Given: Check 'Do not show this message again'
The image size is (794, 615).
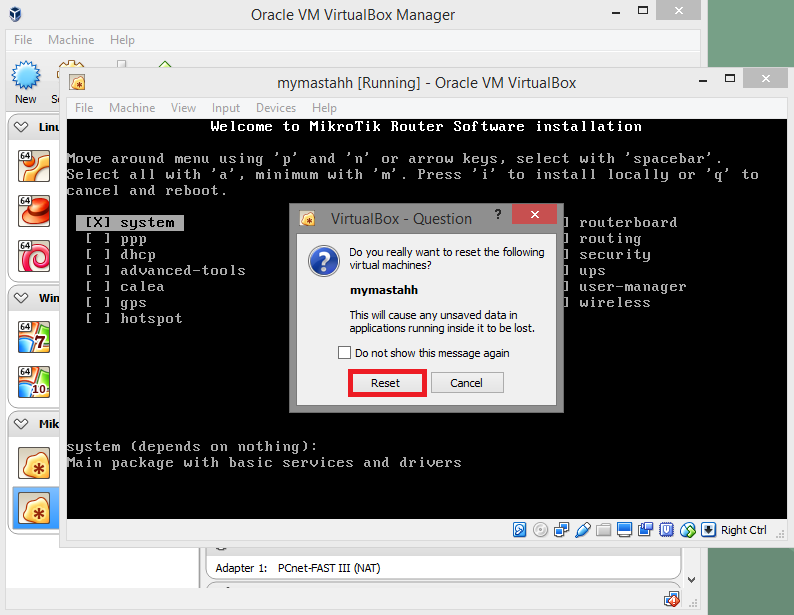Looking at the screenshot, I should [344, 353].
